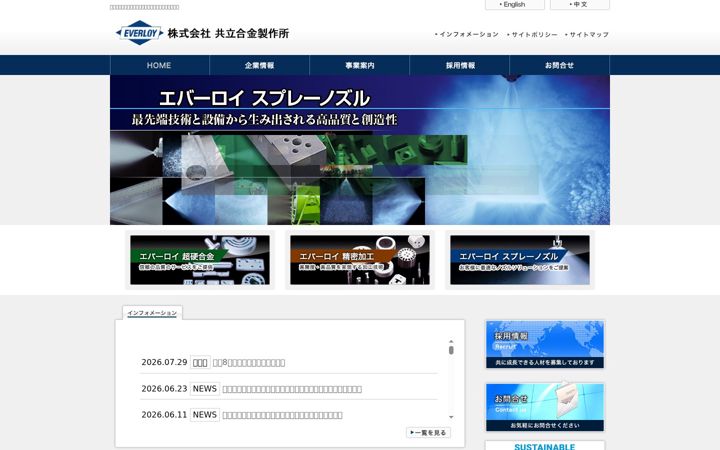This screenshot has height=450, width=720.
Task: Click the news list scroll down arrow
Action: pyautogui.click(x=451, y=417)
